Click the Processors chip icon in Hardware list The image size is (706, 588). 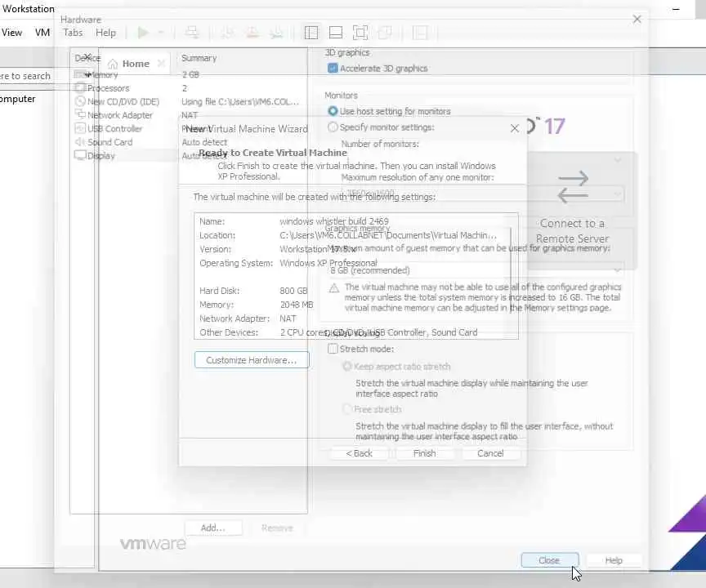[x=80, y=87]
